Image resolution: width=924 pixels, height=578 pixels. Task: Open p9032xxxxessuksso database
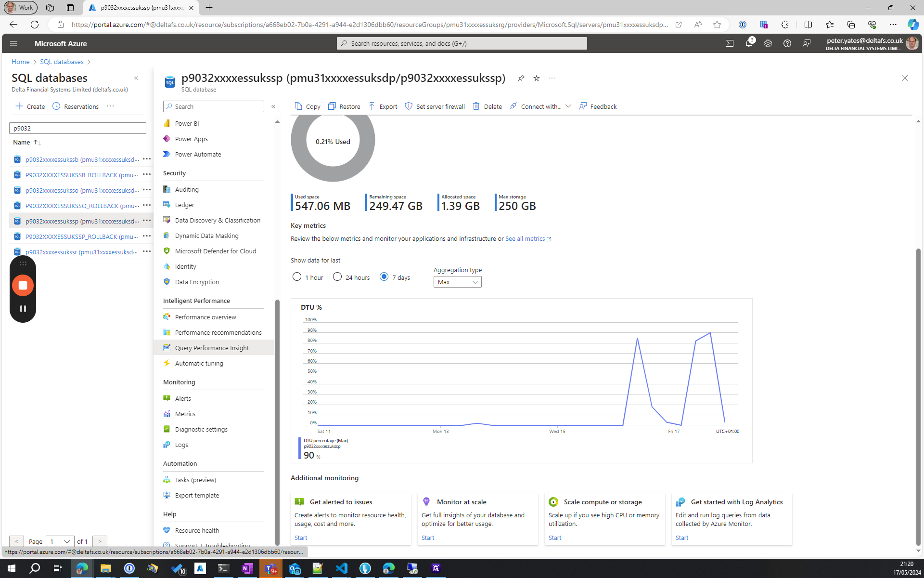click(82, 190)
